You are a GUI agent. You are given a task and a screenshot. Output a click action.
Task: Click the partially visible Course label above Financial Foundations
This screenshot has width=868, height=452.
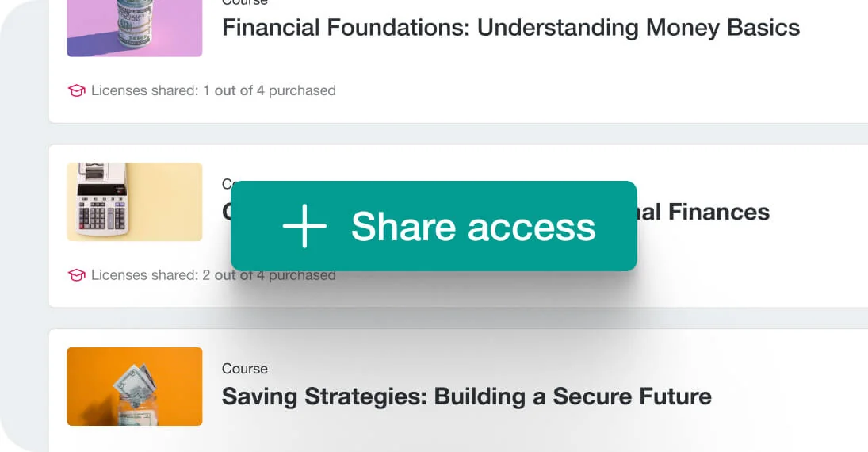click(x=244, y=2)
